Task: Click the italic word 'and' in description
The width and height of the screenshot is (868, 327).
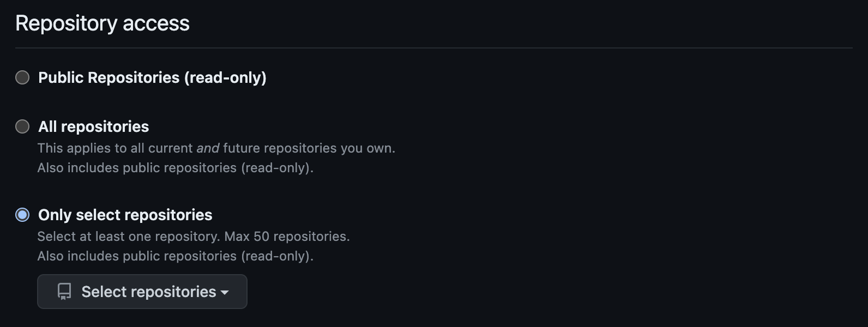Action: [x=208, y=148]
